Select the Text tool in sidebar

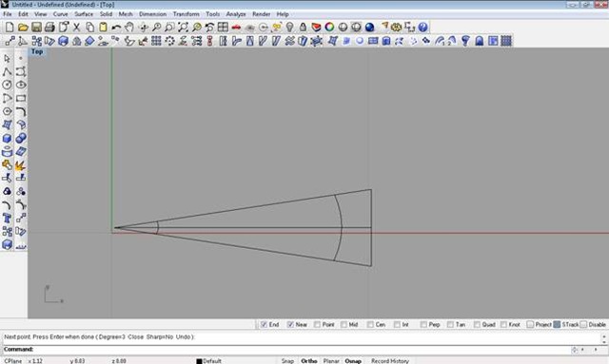click(7, 218)
